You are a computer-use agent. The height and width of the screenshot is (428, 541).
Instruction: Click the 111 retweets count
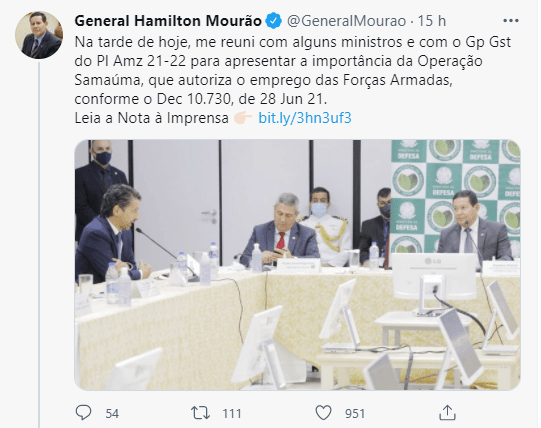coord(232,413)
